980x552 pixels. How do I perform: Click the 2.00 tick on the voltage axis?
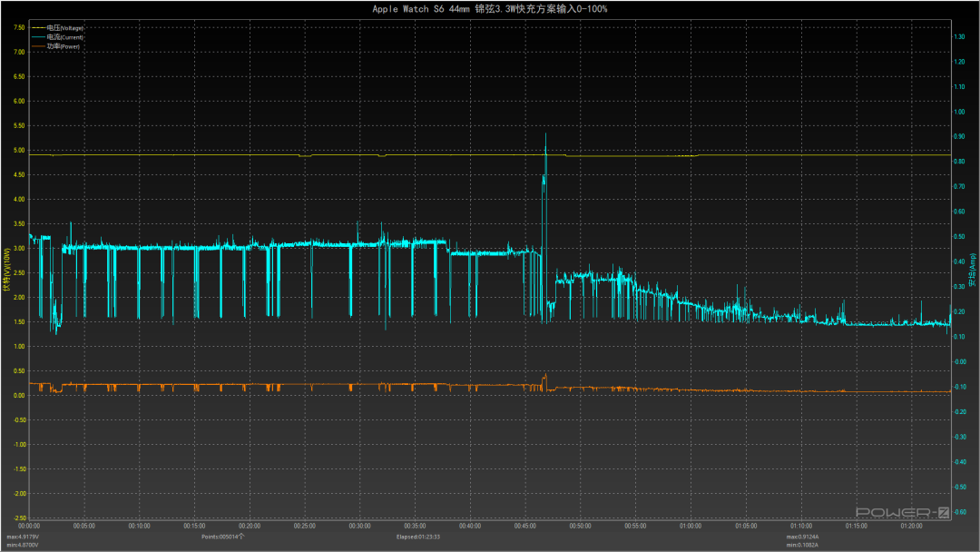click(19, 298)
